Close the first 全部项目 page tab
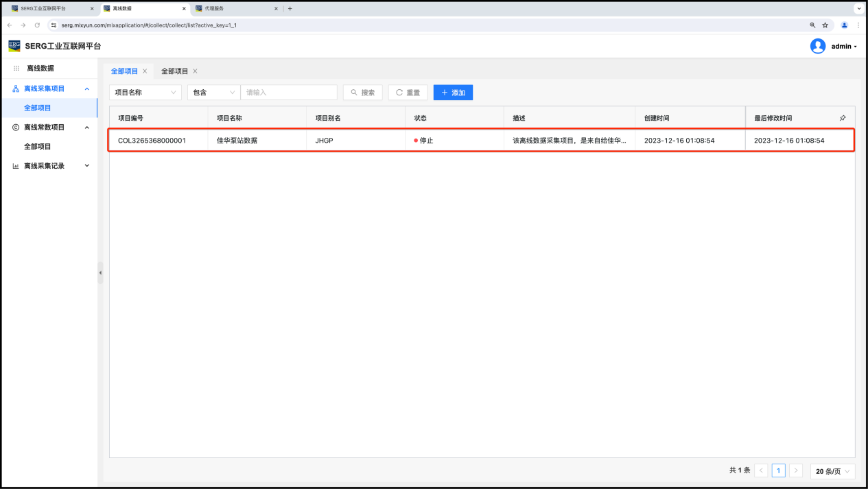Screen dimensions: 868x489 [145, 71]
